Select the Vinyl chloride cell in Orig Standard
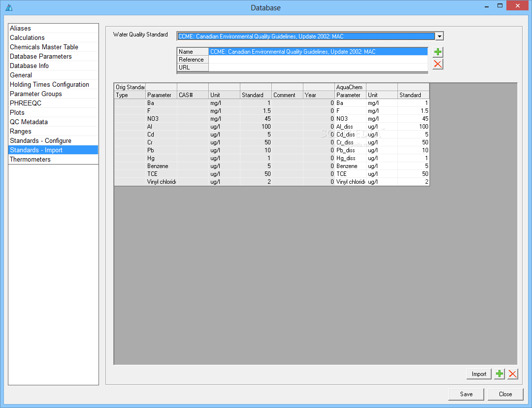The image size is (532, 408). pyautogui.click(x=161, y=182)
